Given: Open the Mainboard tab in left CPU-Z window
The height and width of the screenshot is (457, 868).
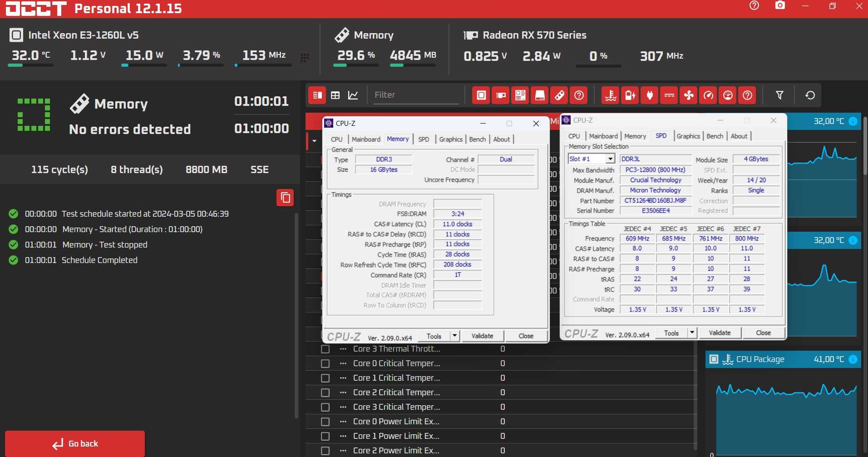Looking at the screenshot, I should tap(366, 139).
